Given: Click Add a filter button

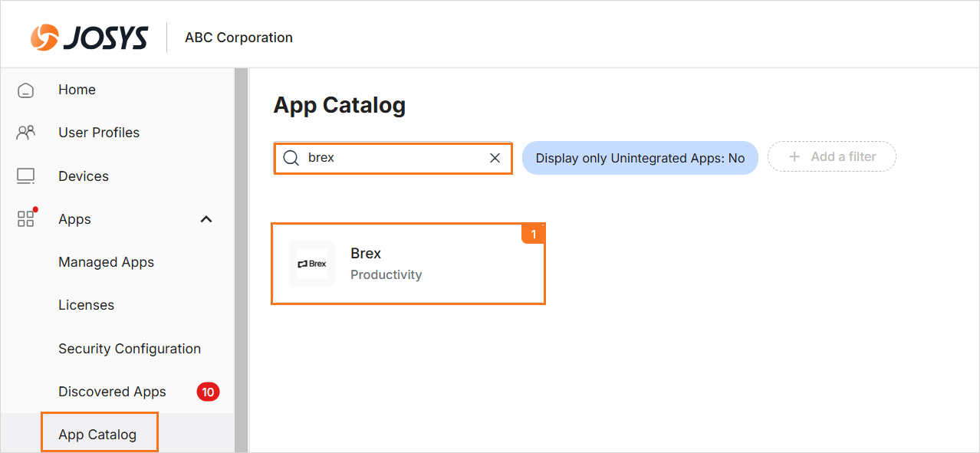Looking at the screenshot, I should (832, 156).
